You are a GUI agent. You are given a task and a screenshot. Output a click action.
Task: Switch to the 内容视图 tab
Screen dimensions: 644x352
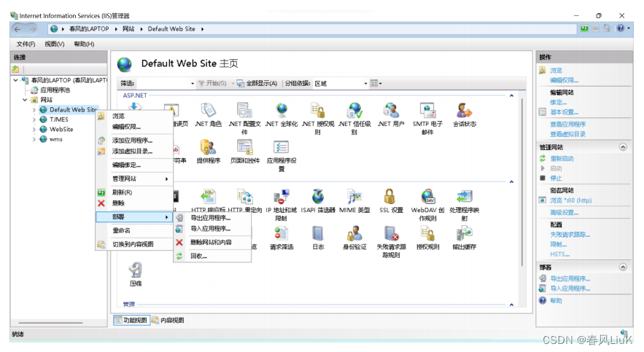click(168, 320)
